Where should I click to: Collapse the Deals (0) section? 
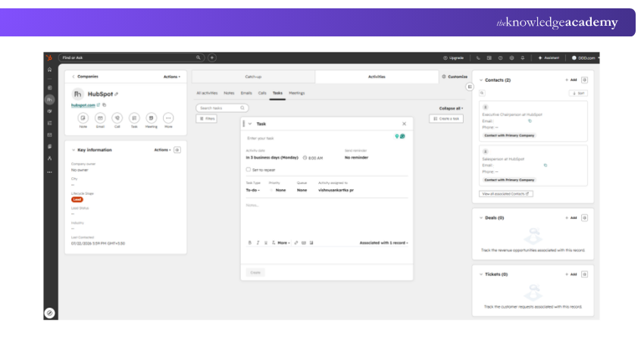click(481, 217)
